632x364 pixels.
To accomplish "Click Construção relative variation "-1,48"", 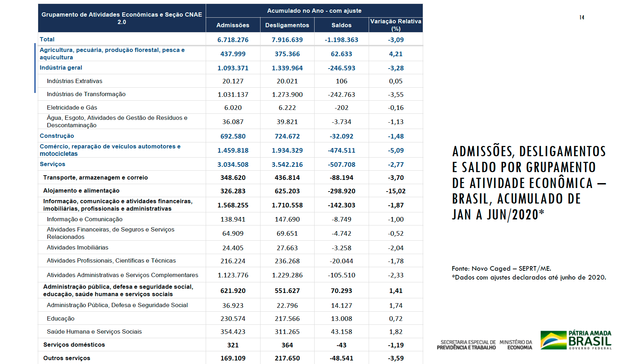I will tap(396, 136).
